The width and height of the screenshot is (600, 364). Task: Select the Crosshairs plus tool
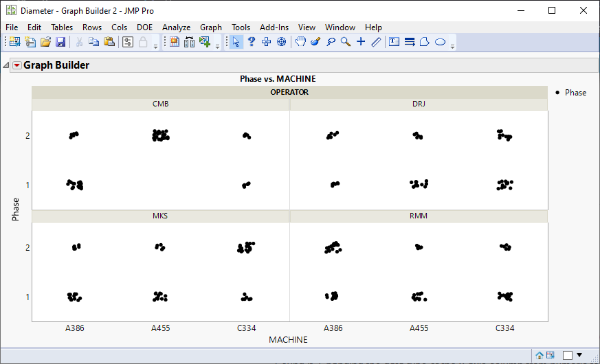click(x=361, y=42)
